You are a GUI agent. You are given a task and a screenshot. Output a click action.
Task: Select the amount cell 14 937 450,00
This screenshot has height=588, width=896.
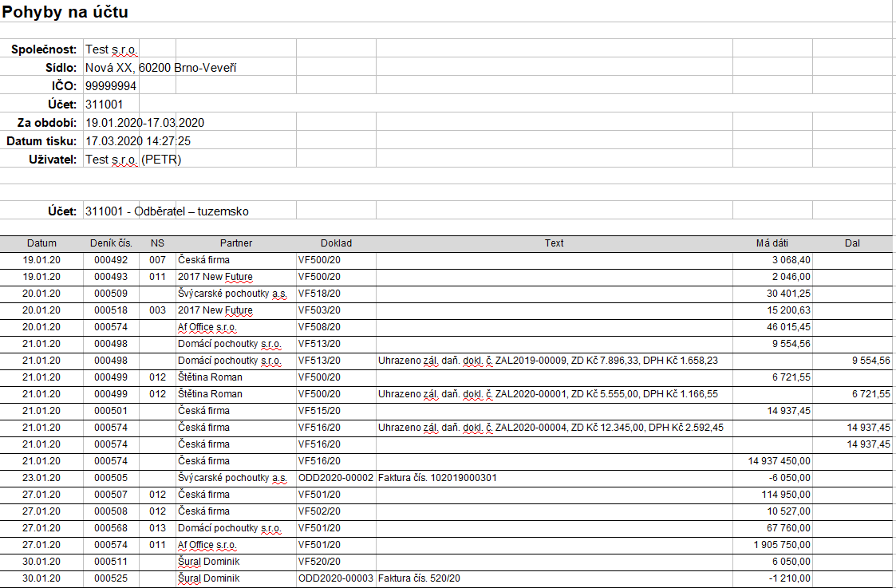coord(779,461)
